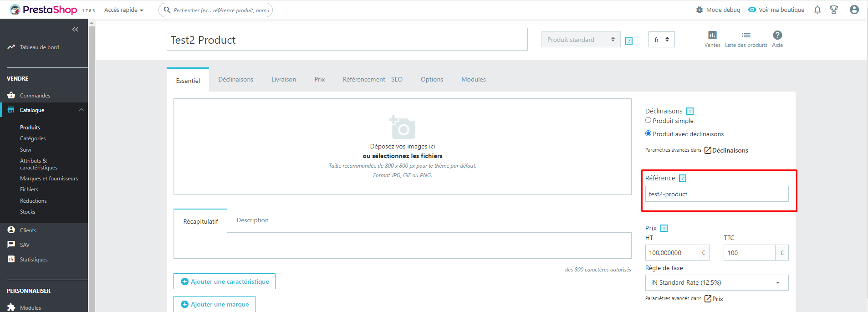Open the Accès rapide dropdown
The width and height of the screenshot is (868, 312).
click(124, 10)
